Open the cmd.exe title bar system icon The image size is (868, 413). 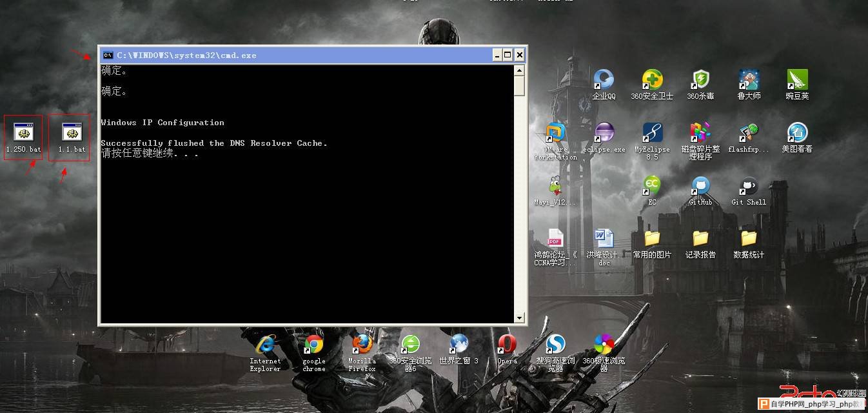point(108,55)
